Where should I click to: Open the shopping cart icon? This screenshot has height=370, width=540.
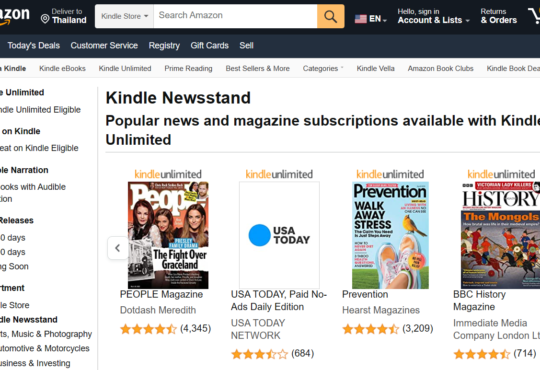click(534, 16)
